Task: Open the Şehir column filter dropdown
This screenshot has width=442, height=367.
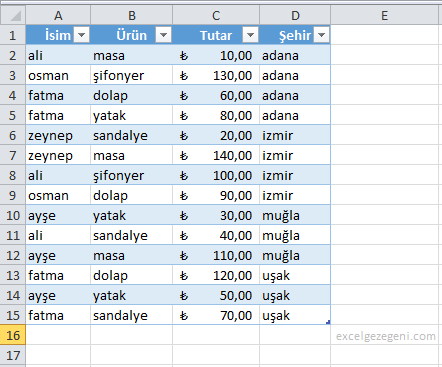Action: (322, 35)
